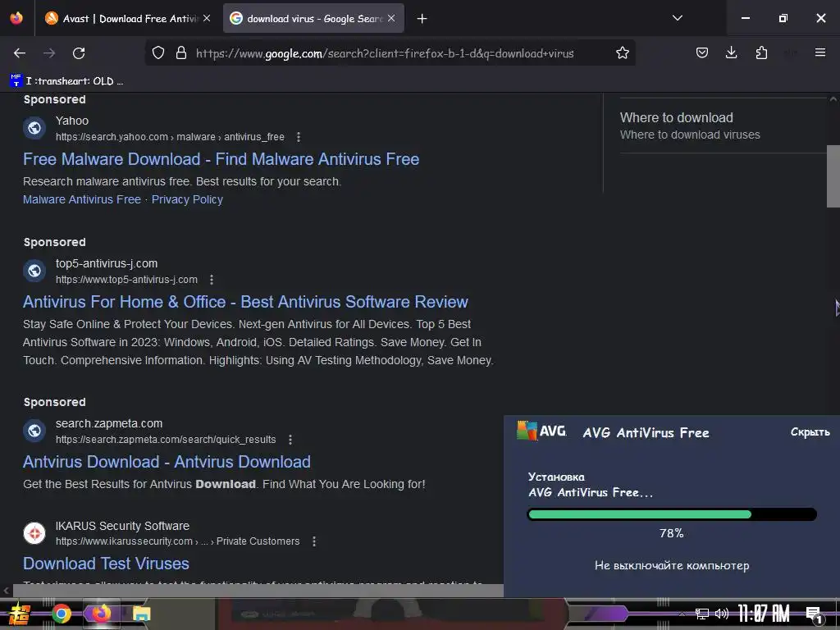Screen dimensions: 840x630
Task: Open options menu for Yahoo ad
Action: 299,137
